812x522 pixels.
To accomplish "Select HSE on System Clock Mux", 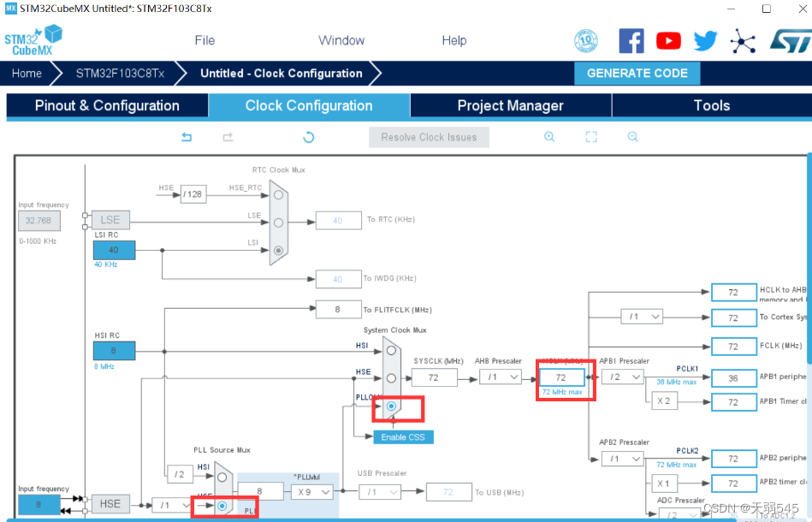I will pyautogui.click(x=392, y=378).
